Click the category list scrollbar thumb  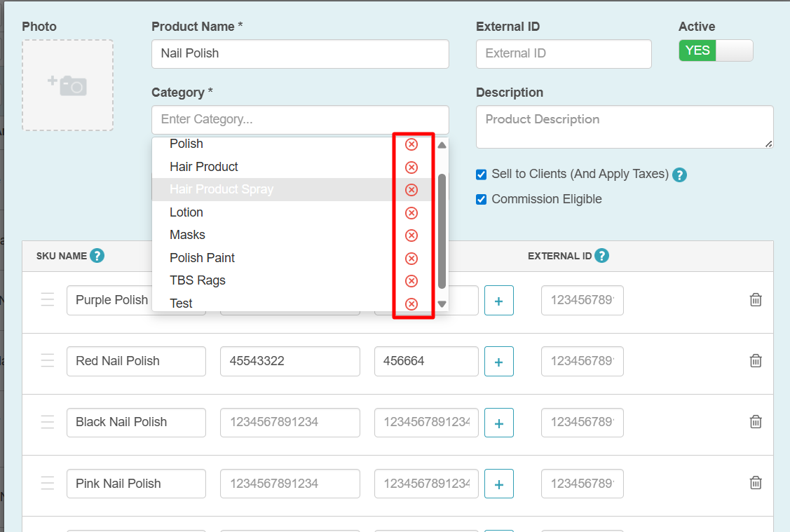[442, 231]
